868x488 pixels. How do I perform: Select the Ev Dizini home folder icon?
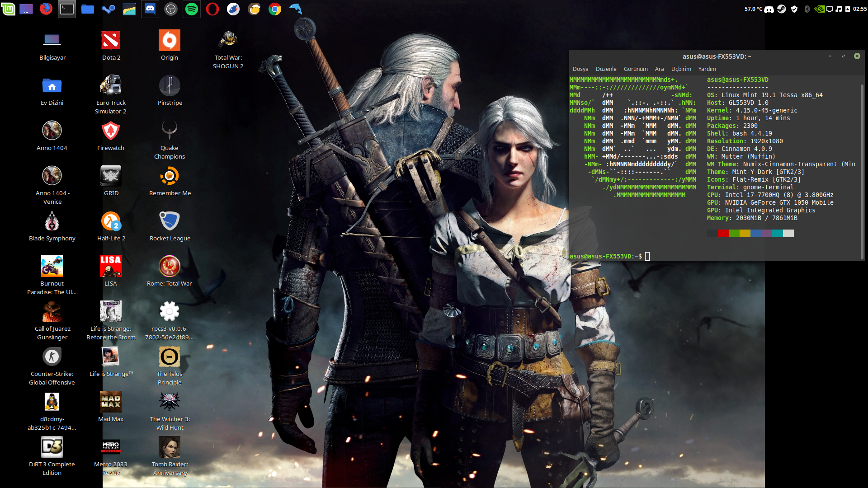click(x=52, y=90)
